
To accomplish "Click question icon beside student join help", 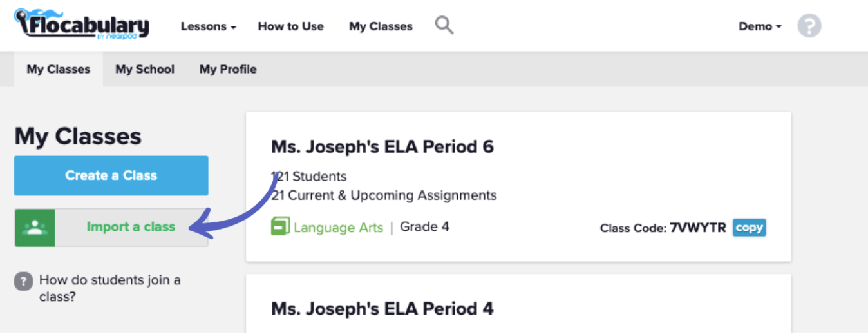I will point(23,281).
